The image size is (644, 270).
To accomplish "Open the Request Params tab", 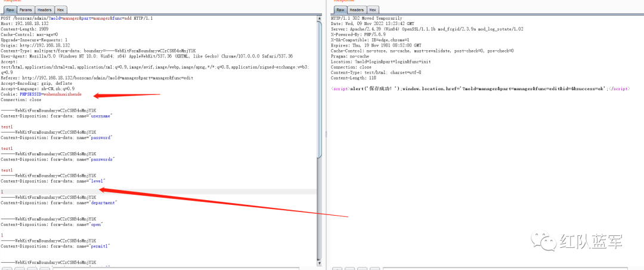I will 26,10.
